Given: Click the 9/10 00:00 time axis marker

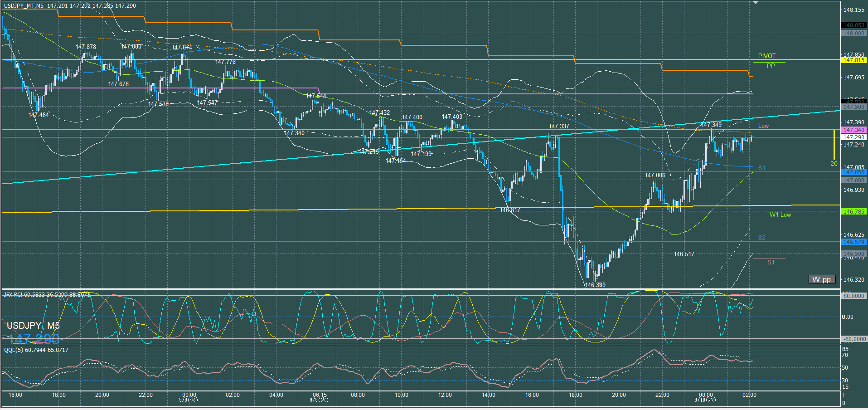Looking at the screenshot, I should 705,397.
